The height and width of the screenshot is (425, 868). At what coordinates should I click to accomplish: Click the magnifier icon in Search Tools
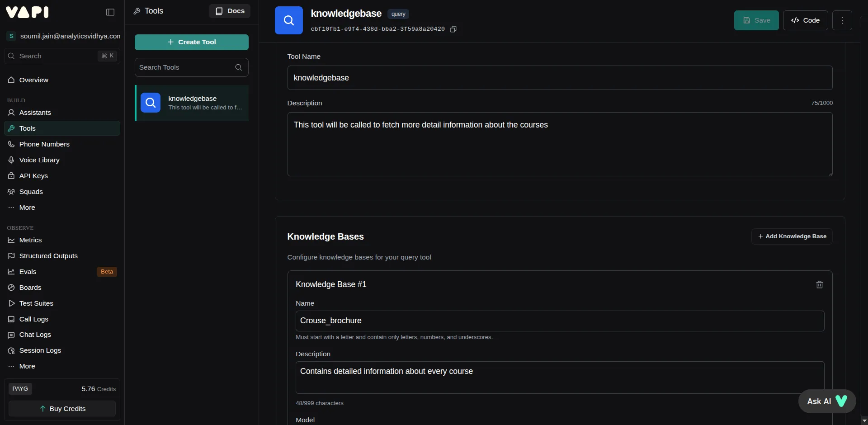coord(239,67)
